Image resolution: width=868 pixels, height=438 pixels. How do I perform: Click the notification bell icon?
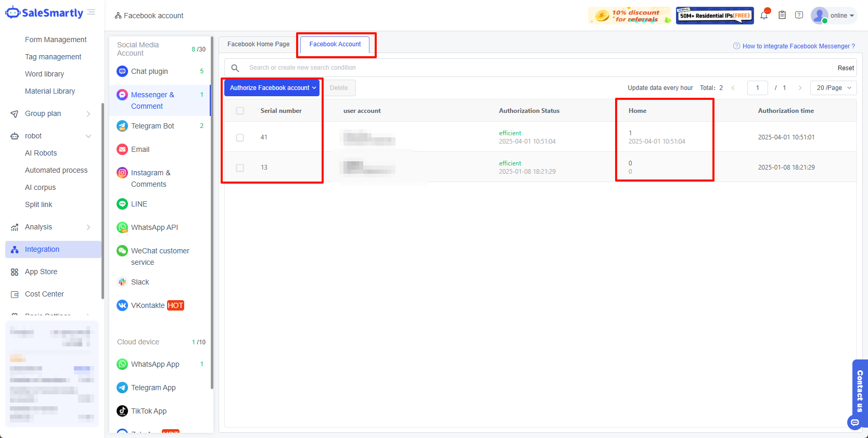[764, 16]
